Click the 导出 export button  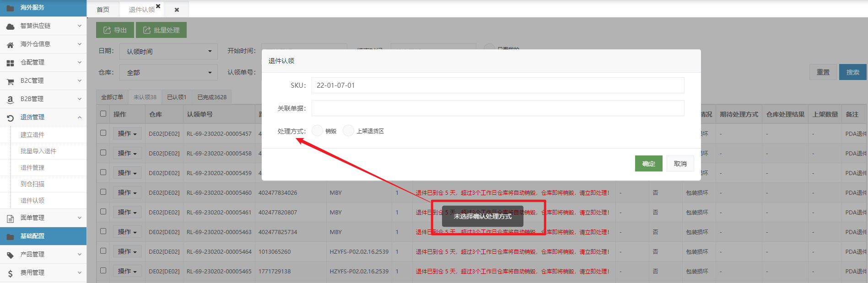[115, 30]
